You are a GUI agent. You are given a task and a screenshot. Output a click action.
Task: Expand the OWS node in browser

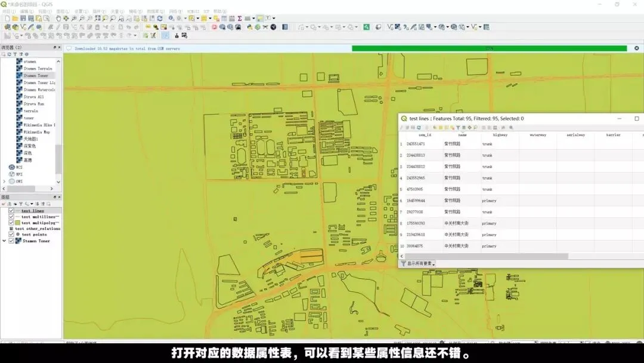pos(5,181)
